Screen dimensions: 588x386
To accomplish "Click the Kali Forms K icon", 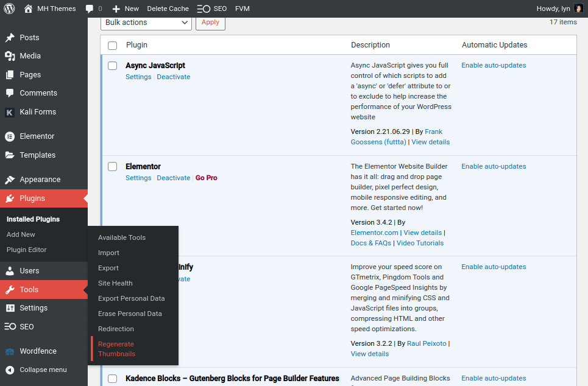I will (10, 112).
